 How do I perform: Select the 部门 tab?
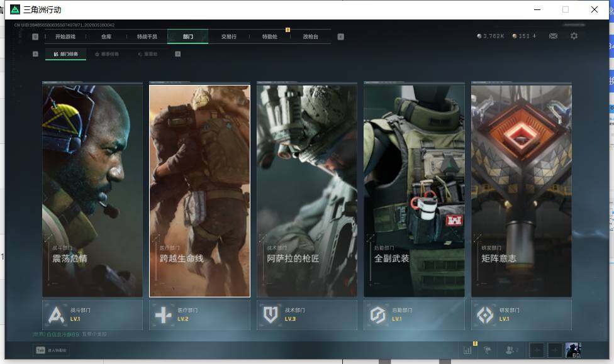tap(188, 37)
